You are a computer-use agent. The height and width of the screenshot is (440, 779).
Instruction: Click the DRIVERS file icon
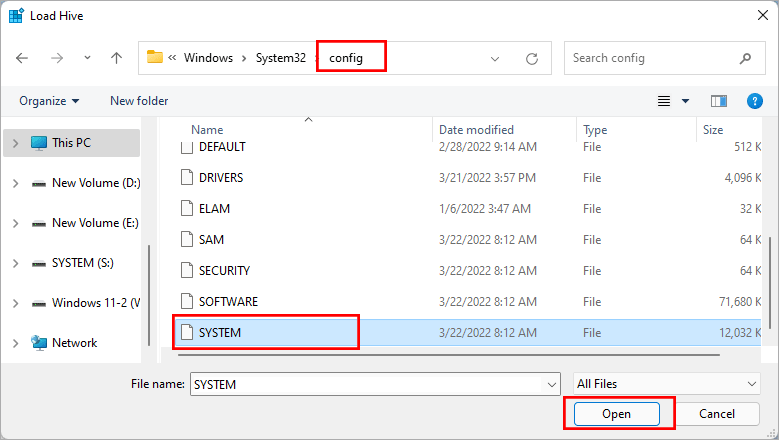click(x=187, y=177)
